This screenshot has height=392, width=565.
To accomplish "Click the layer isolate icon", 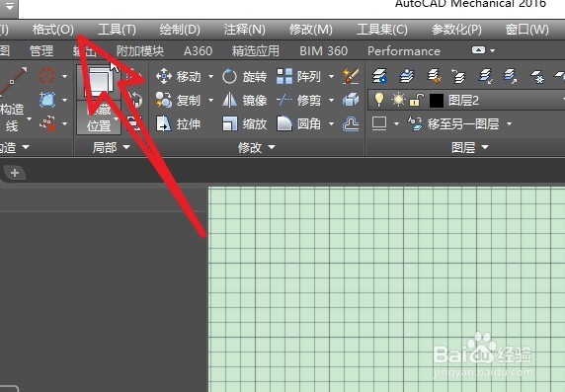I will tap(485, 76).
